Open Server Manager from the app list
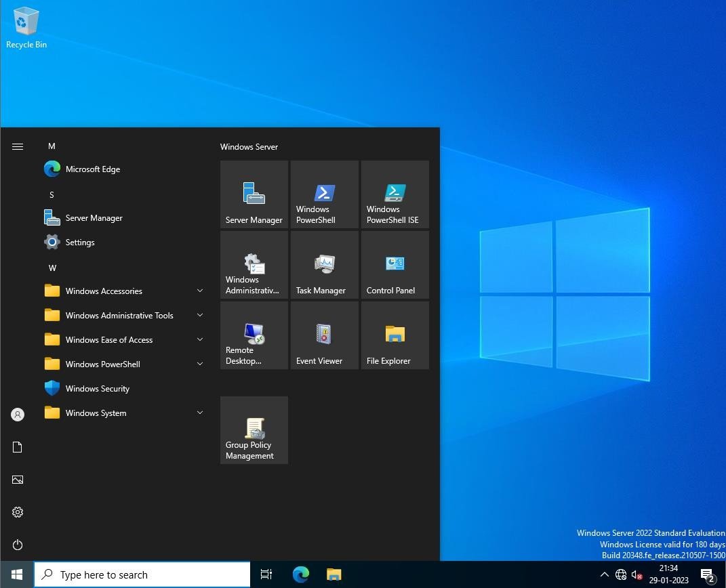726x588 pixels. (x=124, y=218)
